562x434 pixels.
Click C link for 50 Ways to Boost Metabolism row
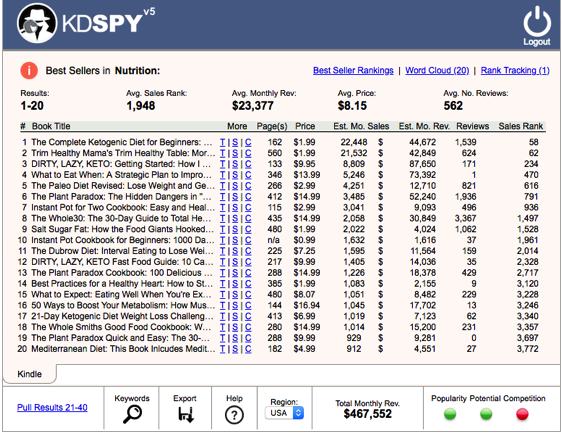coord(248,305)
